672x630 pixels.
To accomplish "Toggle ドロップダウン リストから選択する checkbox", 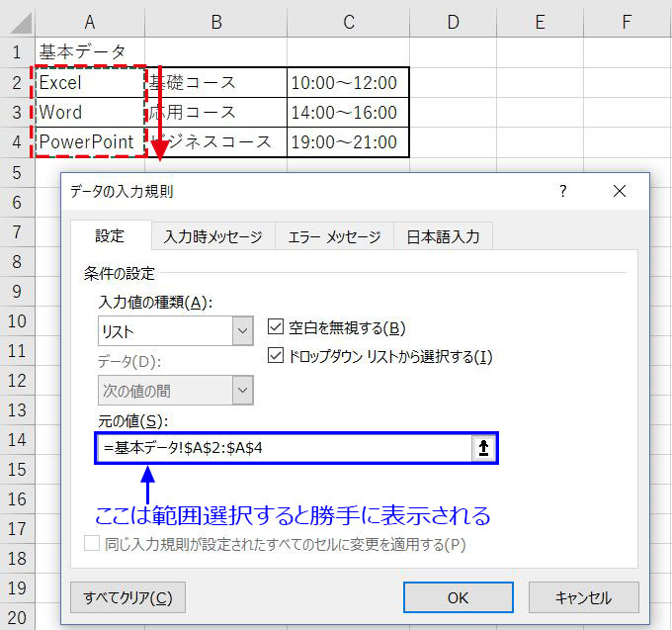I will tap(276, 355).
